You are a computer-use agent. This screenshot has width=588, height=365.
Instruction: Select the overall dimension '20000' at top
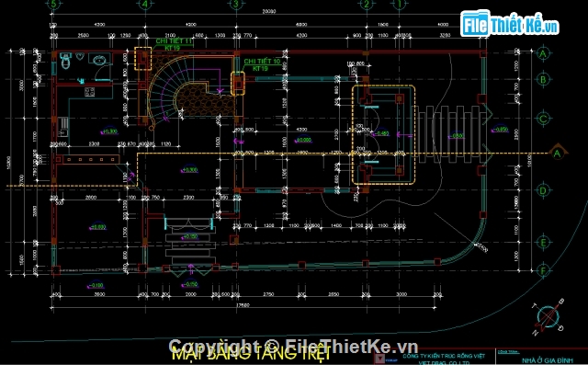click(x=268, y=12)
